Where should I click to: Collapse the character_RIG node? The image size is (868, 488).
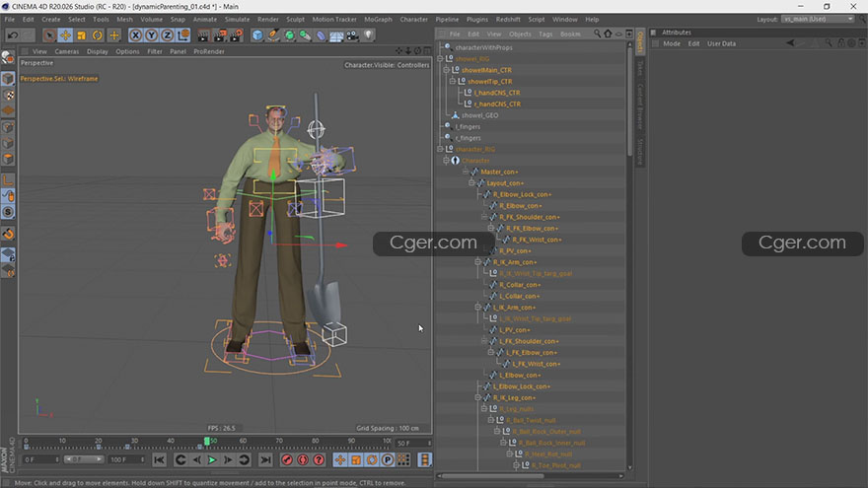[x=441, y=149]
